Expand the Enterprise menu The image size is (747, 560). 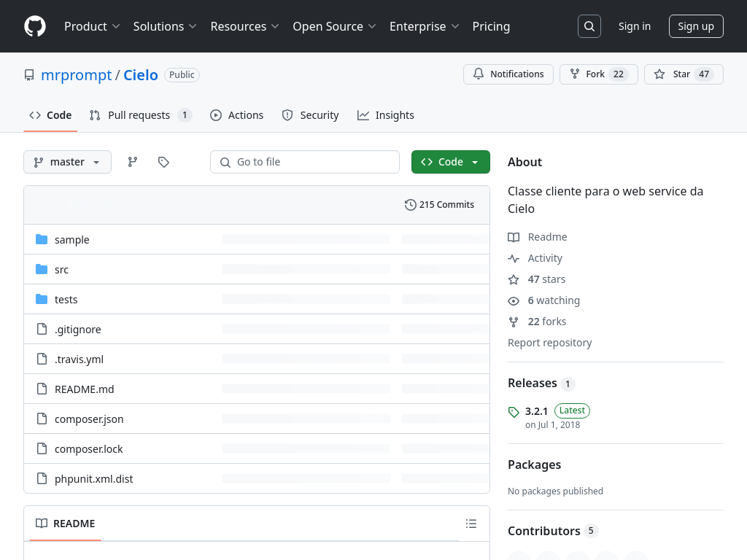[x=425, y=26]
